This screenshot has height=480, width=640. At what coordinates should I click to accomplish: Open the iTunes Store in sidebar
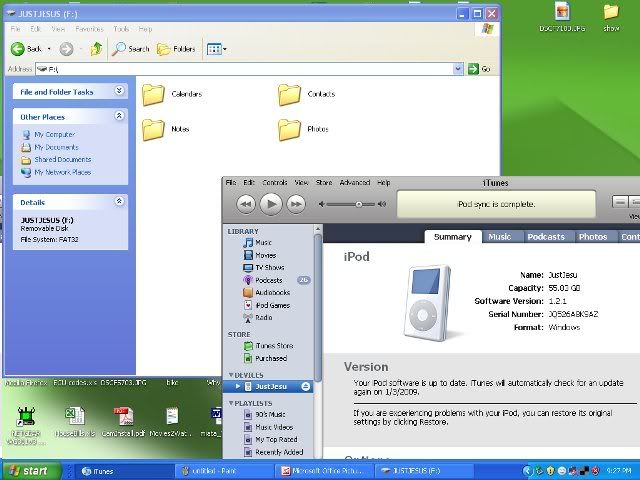point(275,345)
